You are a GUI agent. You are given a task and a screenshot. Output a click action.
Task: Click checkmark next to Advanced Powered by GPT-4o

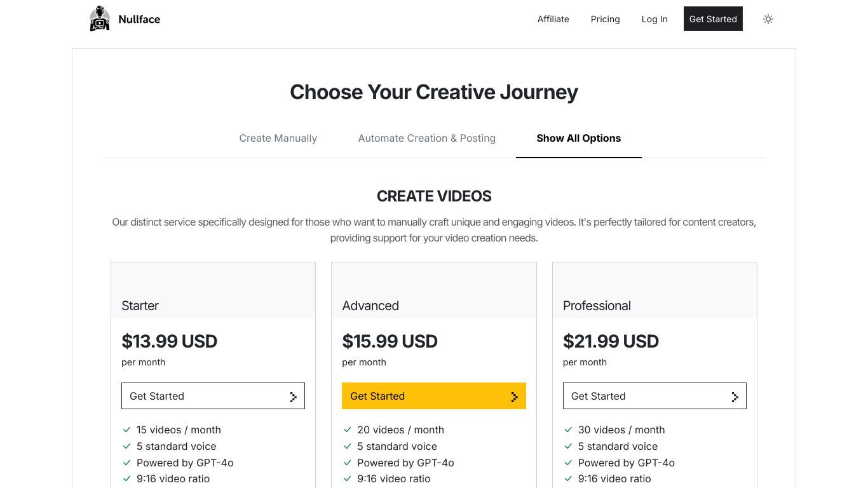(x=348, y=463)
